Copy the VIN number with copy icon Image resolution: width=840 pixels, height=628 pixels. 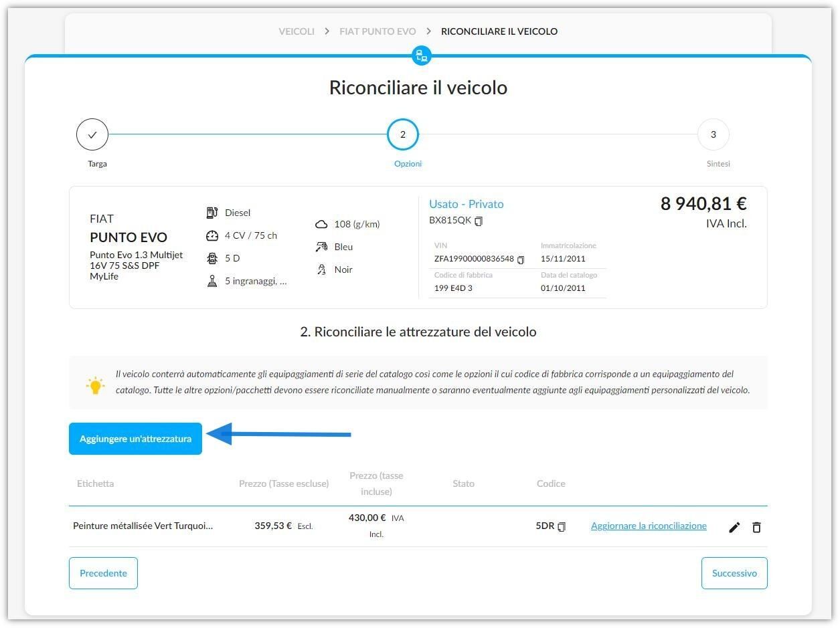point(521,259)
